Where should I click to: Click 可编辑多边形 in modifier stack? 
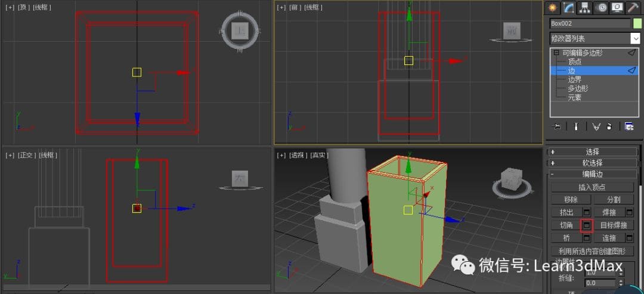pos(582,53)
